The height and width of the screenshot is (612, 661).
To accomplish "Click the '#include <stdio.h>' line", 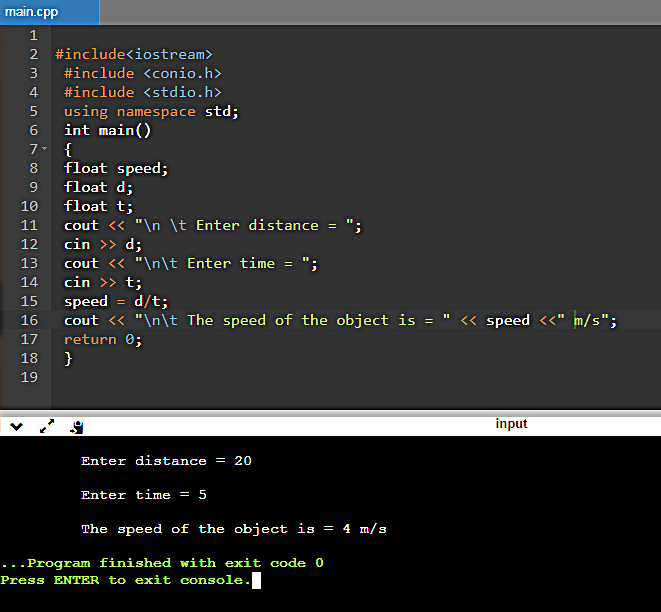I will pos(142,92).
